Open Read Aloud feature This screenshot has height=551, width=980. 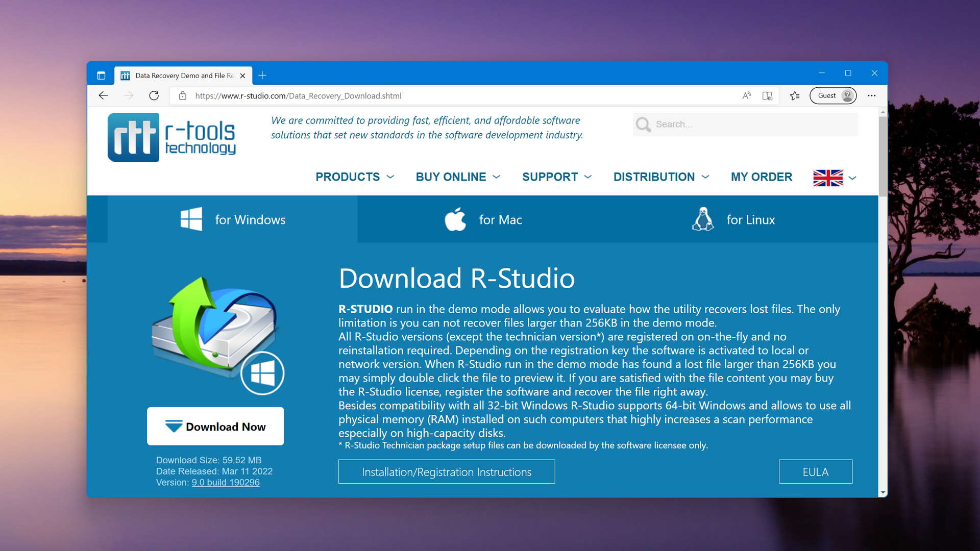(x=747, y=95)
